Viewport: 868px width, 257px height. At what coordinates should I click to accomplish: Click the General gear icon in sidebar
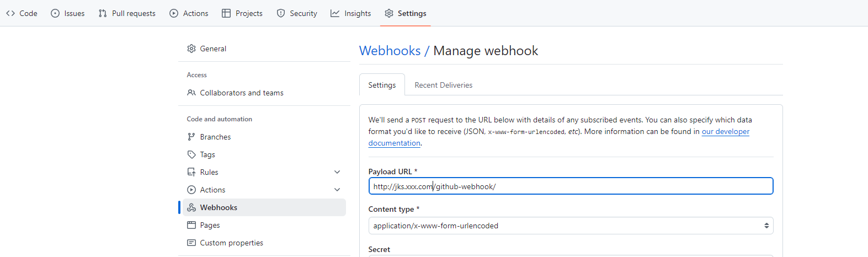(191, 49)
